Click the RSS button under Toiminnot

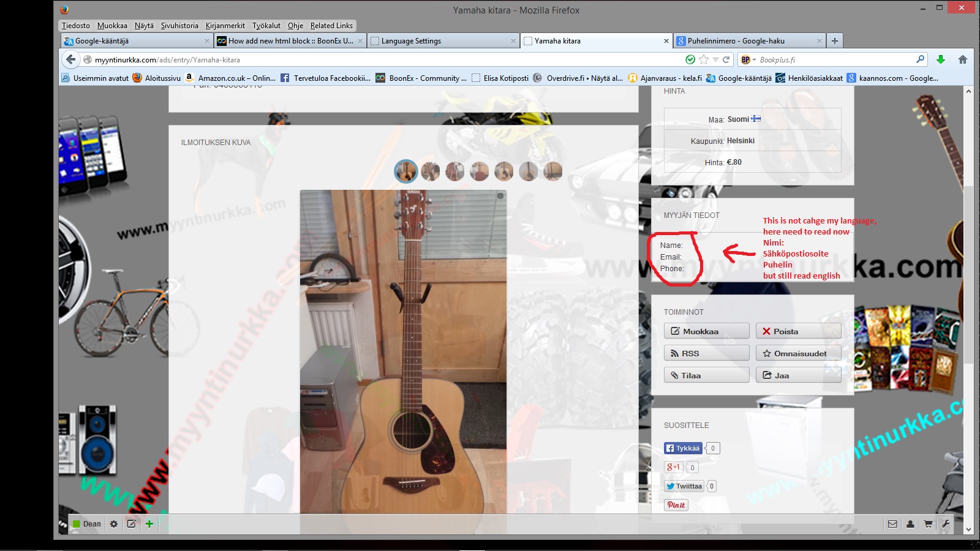[706, 353]
